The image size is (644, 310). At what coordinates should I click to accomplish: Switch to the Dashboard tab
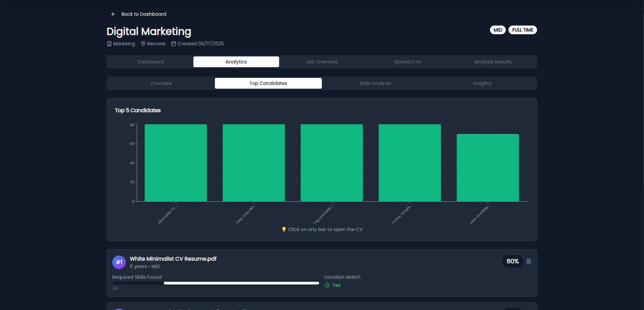[x=151, y=62]
